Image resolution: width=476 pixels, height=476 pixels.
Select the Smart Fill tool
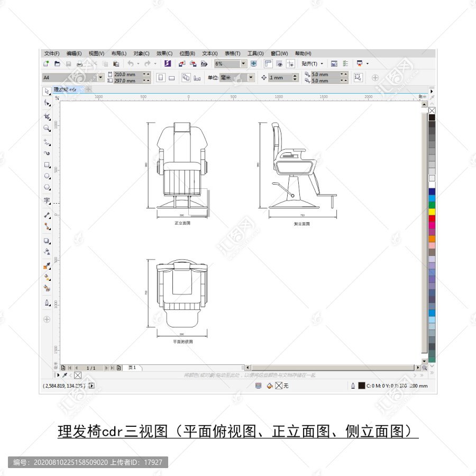(x=47, y=288)
